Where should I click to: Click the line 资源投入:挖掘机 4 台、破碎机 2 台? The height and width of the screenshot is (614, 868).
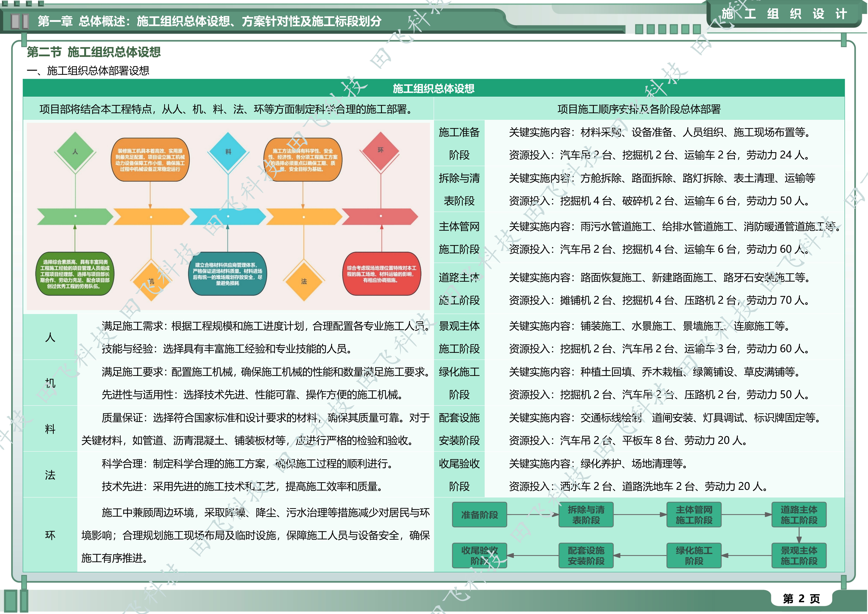click(x=659, y=201)
